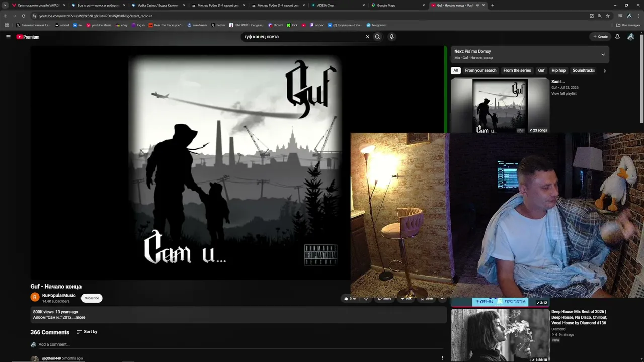Select the Guf filter chip
This screenshot has width=644, height=362.
(x=541, y=71)
